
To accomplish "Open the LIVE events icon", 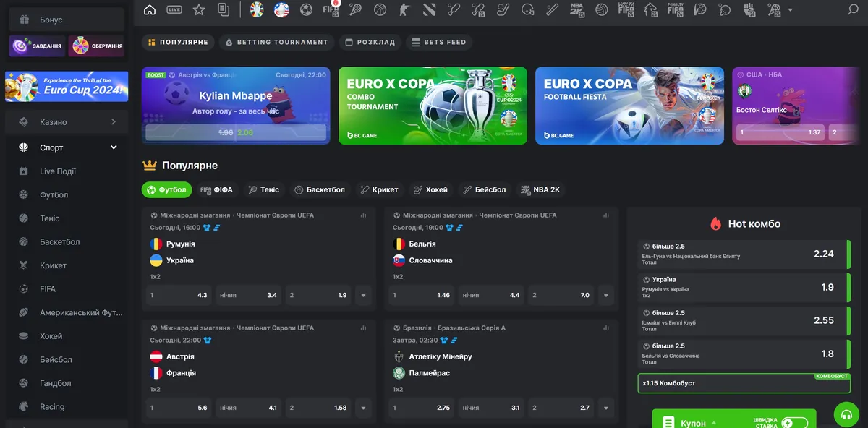I will coord(174,10).
